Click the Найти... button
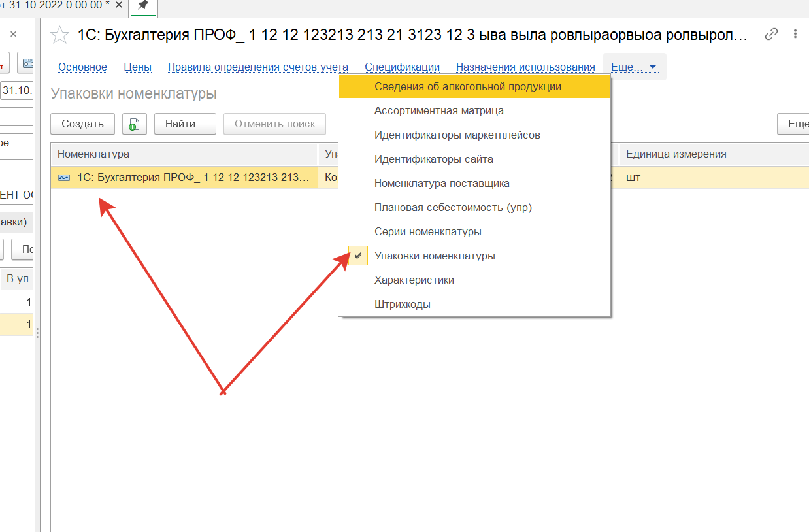This screenshot has height=532, width=809. pos(185,124)
